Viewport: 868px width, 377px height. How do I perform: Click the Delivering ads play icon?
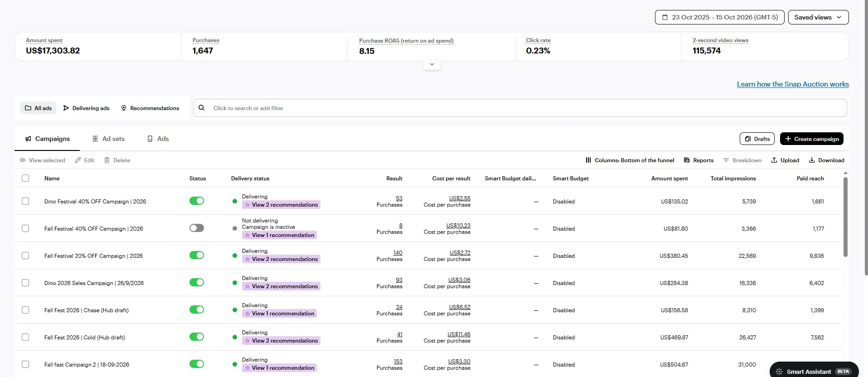coord(66,108)
